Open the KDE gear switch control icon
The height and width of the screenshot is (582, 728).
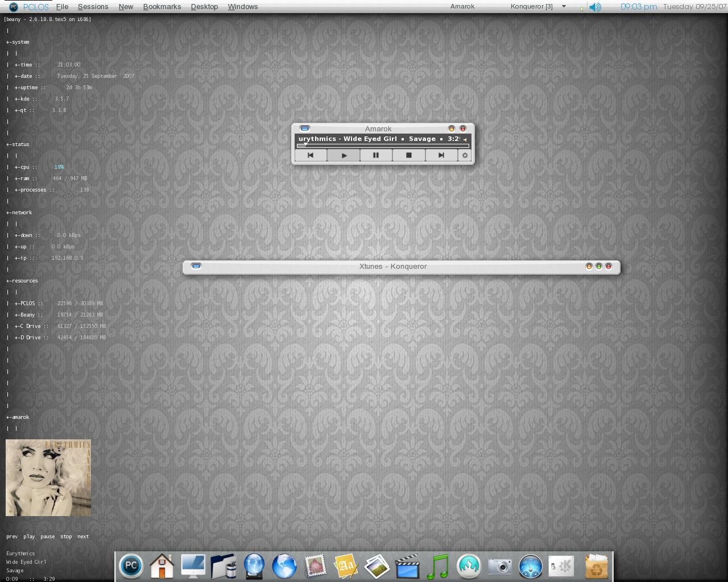[x=562, y=566]
